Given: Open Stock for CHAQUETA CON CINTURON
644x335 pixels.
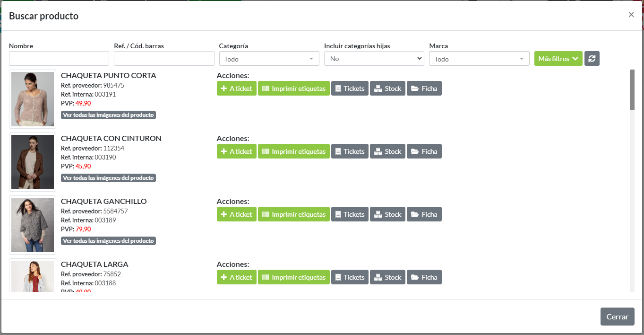Looking at the screenshot, I should coord(387,151).
